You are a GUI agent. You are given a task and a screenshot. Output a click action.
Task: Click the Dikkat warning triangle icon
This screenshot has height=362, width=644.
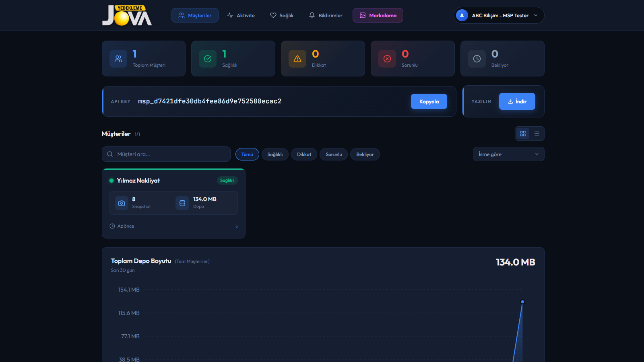pos(297,59)
